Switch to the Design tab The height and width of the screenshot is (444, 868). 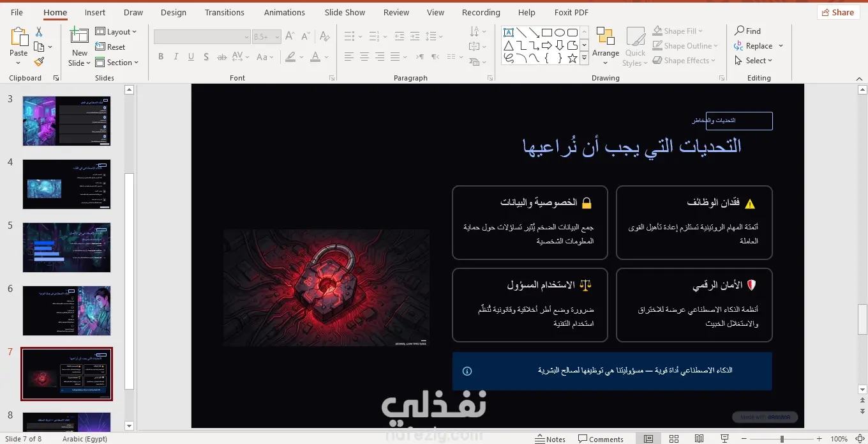(x=174, y=12)
